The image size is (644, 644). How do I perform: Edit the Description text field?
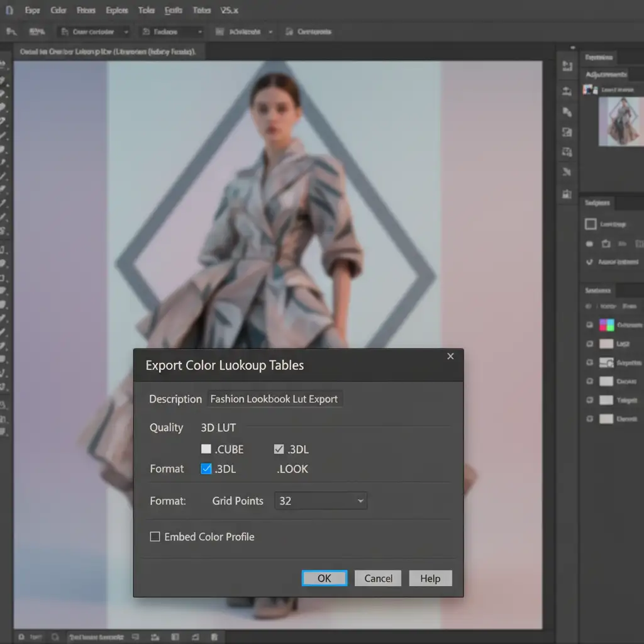coord(275,399)
